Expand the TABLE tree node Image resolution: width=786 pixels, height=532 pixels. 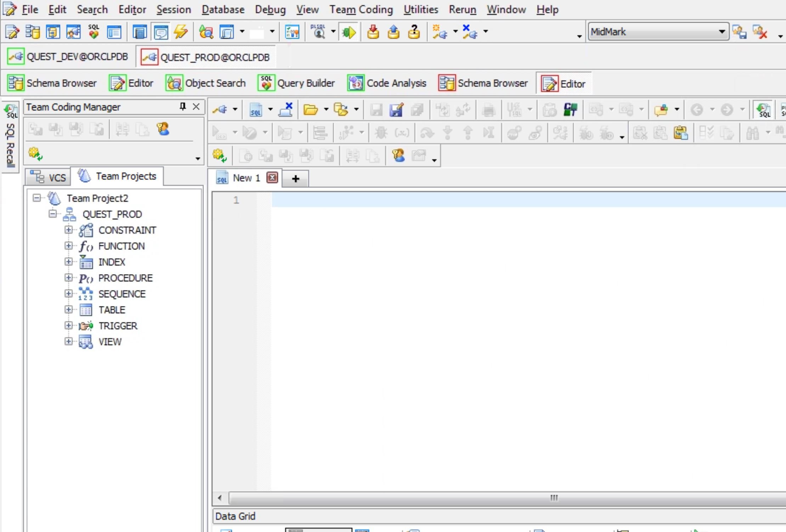[x=68, y=309]
